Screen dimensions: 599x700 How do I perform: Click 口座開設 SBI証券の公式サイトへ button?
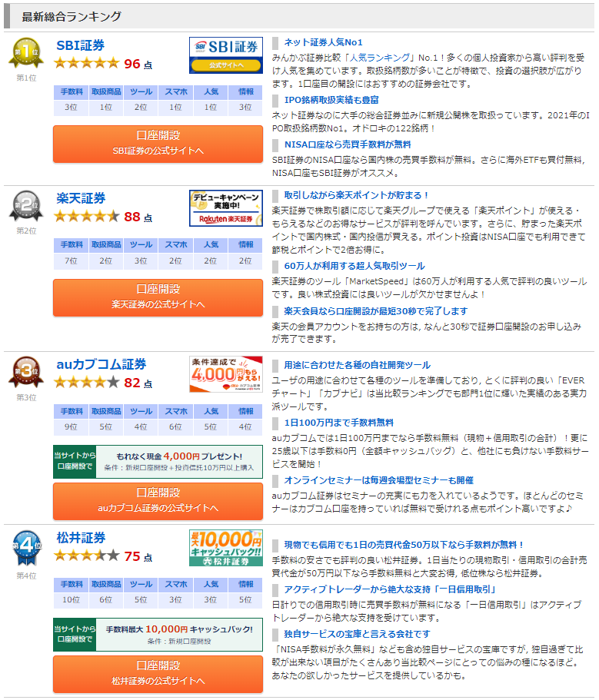click(158, 144)
